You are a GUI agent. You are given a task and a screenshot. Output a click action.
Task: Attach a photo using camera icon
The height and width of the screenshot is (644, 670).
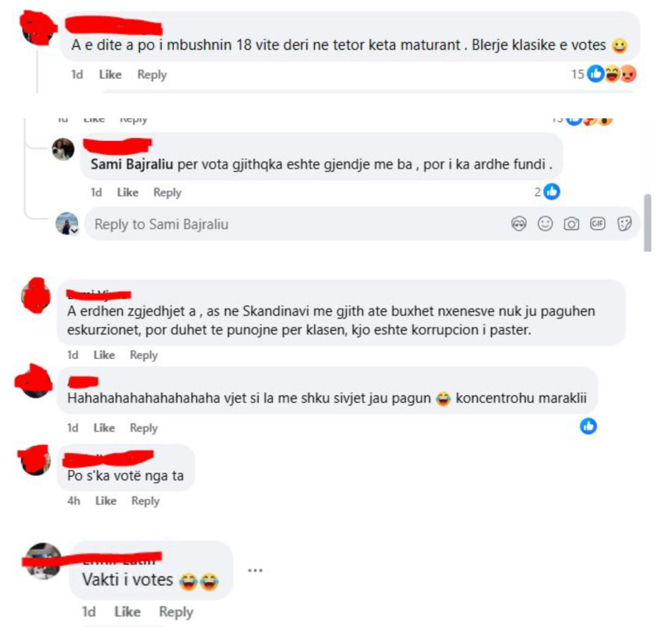[571, 224]
